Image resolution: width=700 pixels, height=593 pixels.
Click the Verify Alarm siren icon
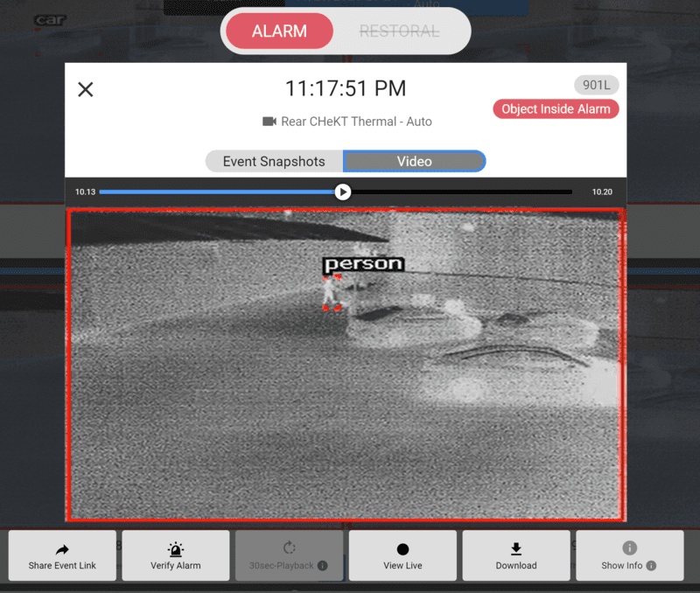click(176, 549)
